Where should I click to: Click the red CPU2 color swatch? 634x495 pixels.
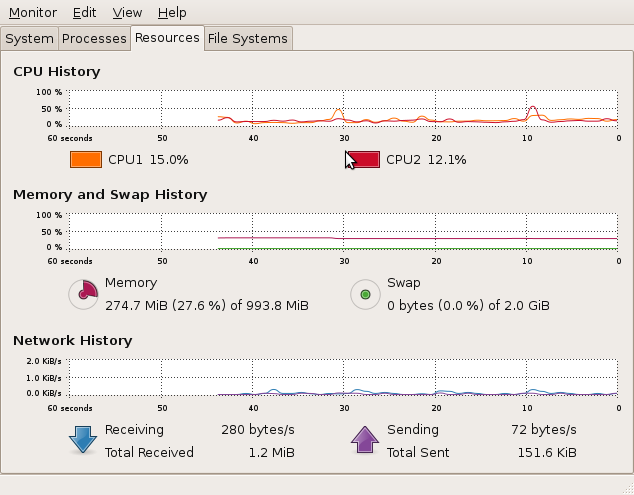coord(363,159)
